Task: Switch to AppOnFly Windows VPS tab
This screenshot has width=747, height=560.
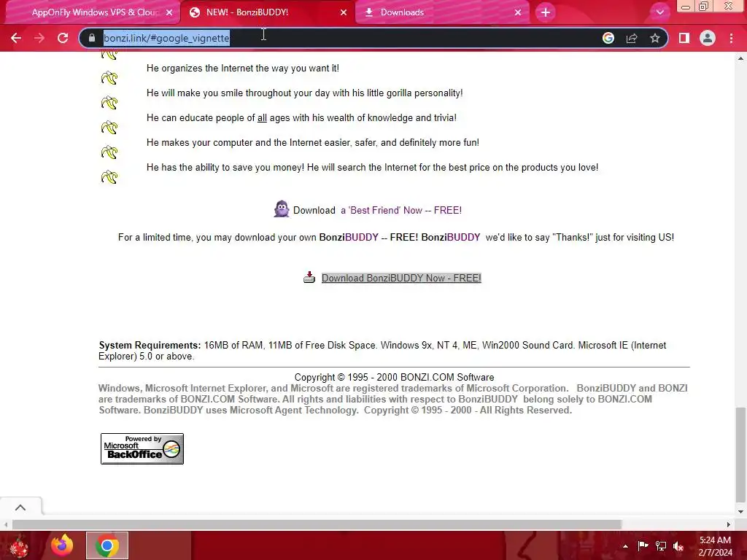Action: tap(94, 12)
